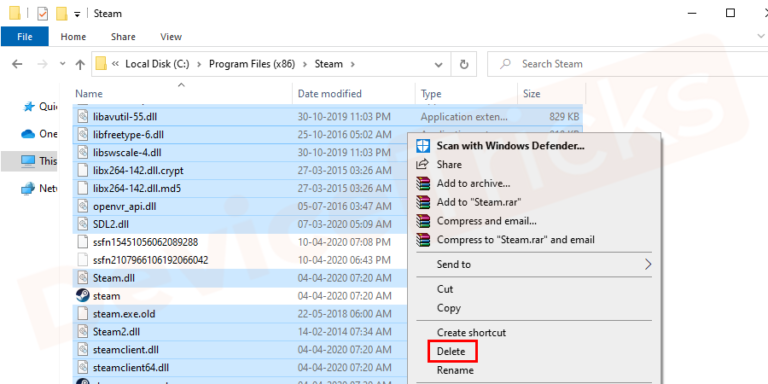Click the search magnifier icon

(505, 64)
